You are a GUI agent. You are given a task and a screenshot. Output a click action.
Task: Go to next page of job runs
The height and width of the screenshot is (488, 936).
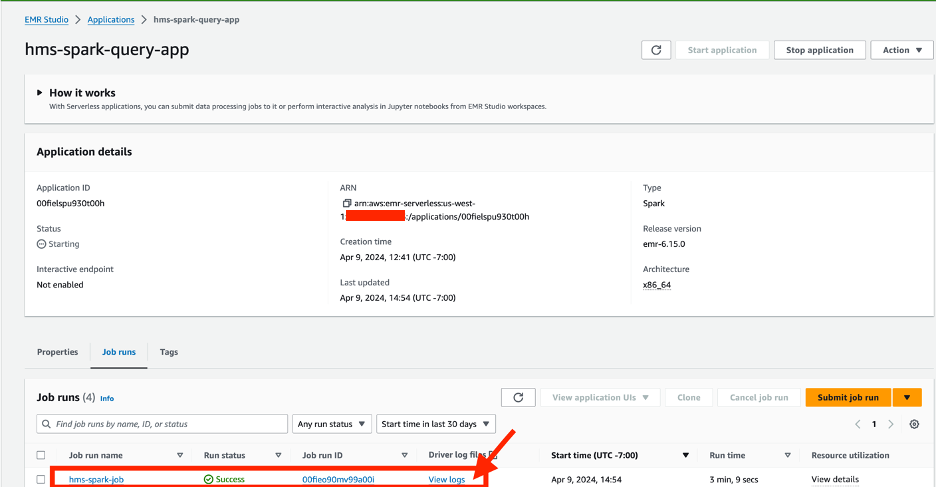point(891,424)
